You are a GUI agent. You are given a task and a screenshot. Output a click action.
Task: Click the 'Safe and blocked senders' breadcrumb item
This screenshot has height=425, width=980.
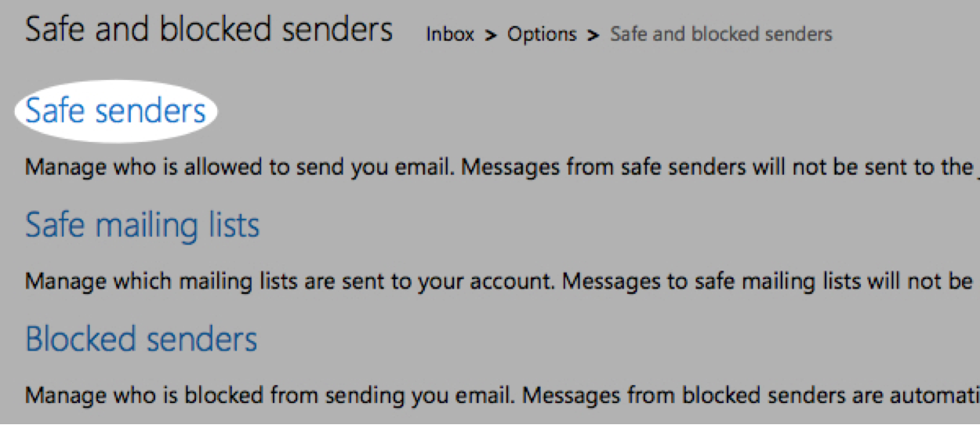[x=721, y=35]
